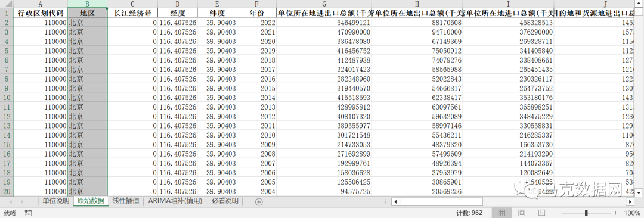Click cell with value 214733053
Viewport: 644px width, 218px height.
(324, 145)
